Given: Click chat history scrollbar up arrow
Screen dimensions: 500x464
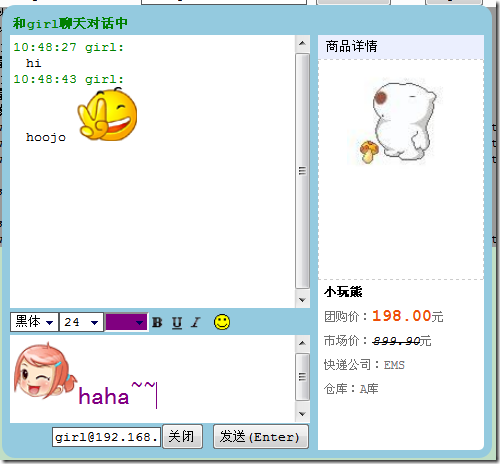Looking at the screenshot, I should [302, 43].
